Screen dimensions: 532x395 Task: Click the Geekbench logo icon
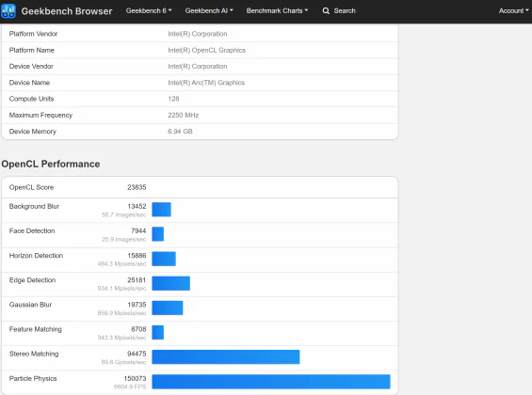(8, 11)
